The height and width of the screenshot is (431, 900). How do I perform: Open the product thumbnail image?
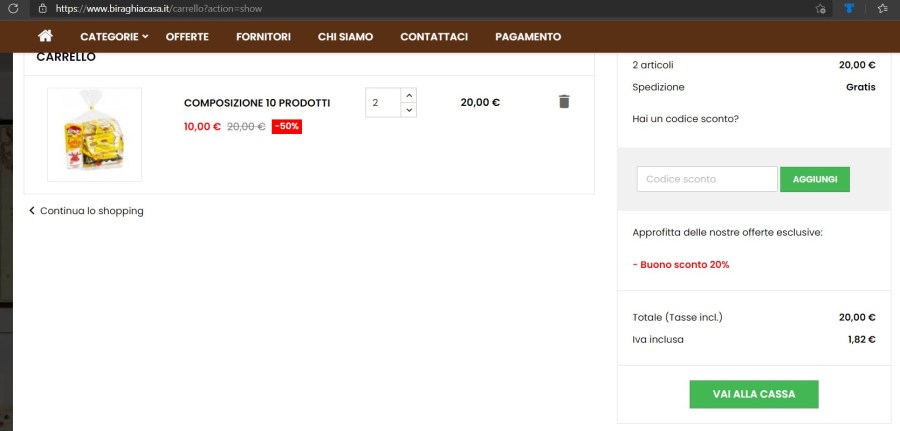[94, 134]
